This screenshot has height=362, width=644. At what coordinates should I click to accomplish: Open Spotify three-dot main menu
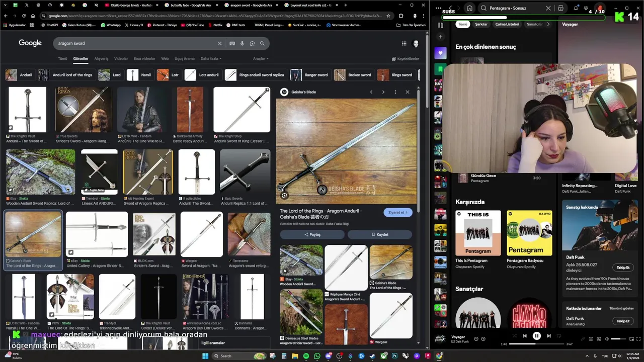438,8
